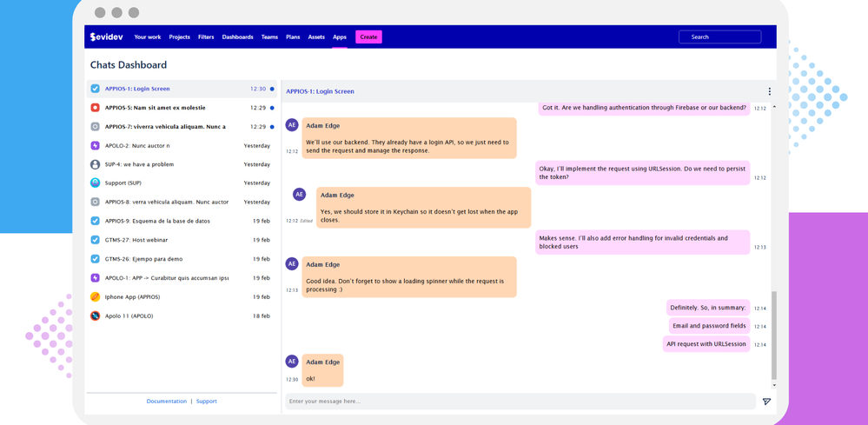868x425 pixels.
Task: Click the 'Definitely. So, in summary:' message bubble
Action: click(708, 308)
